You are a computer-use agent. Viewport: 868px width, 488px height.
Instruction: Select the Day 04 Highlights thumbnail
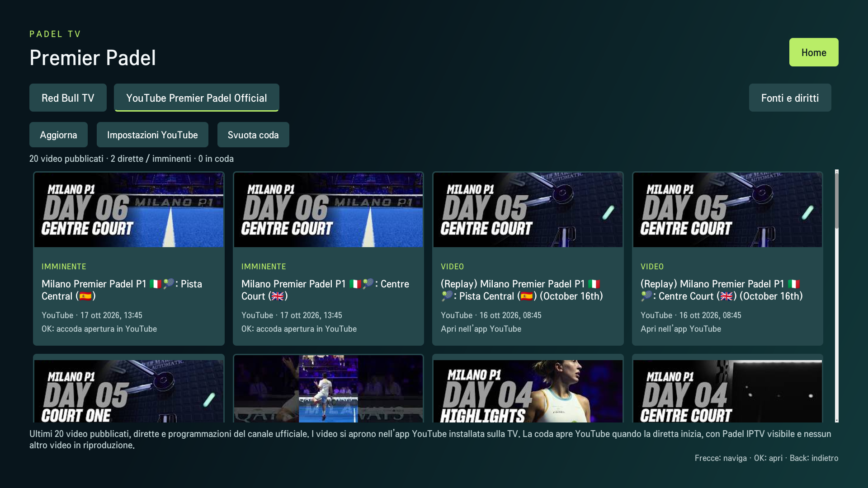[528, 391]
